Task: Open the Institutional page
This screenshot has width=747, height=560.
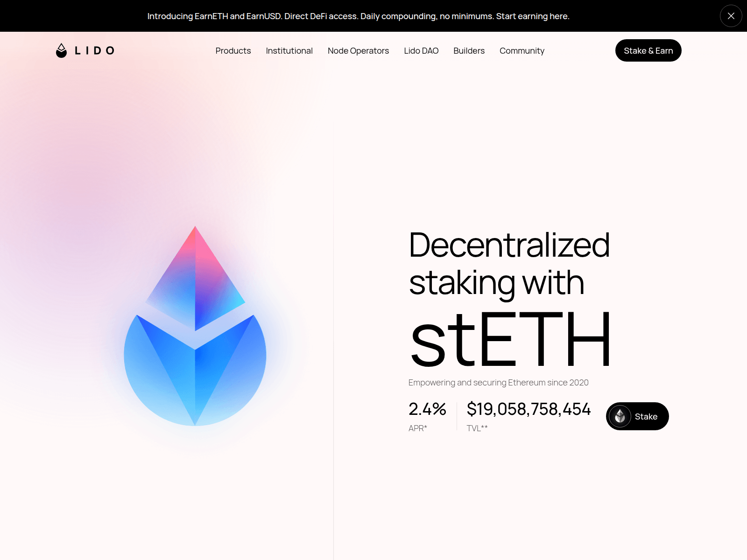Action: click(x=289, y=50)
